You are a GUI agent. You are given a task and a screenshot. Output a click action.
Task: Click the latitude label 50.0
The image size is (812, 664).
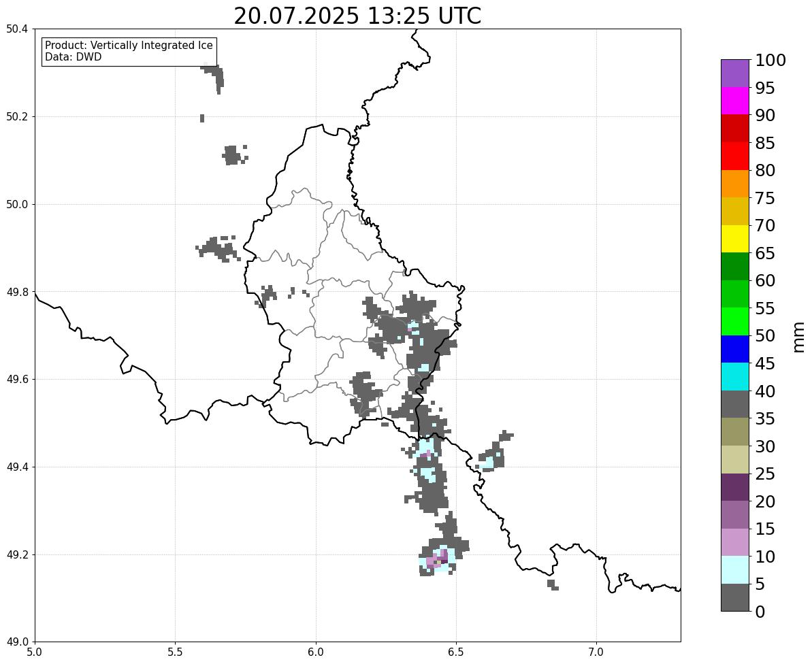tap(16, 204)
